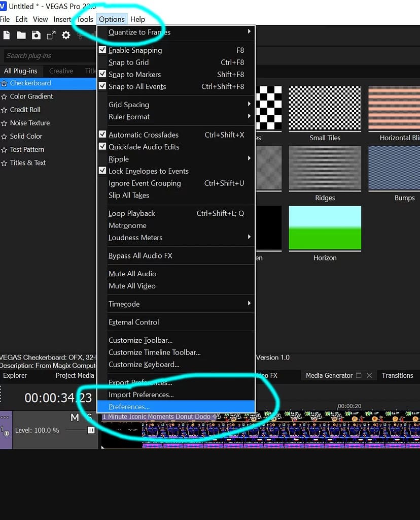Open the Explorer tab
The width and height of the screenshot is (420, 520).
tap(15, 375)
